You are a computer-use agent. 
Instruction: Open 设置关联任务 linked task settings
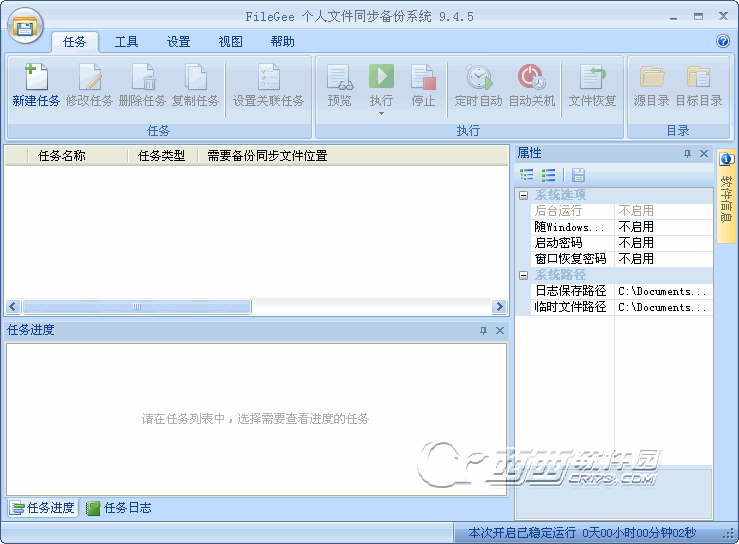click(268, 85)
